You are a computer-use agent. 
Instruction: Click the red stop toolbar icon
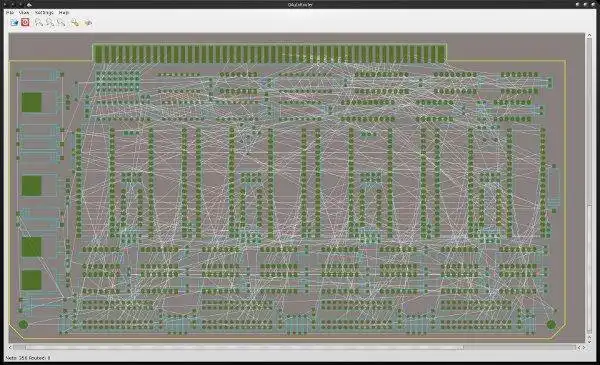(x=25, y=23)
